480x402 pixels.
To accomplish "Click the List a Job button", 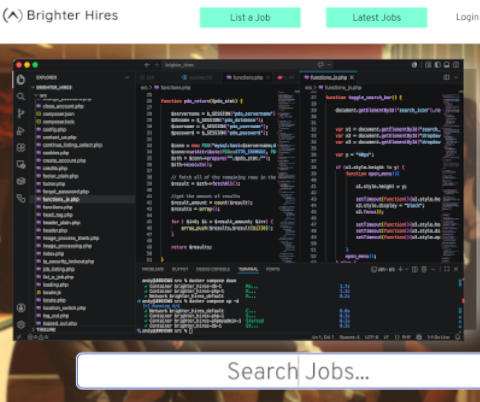I will pyautogui.click(x=250, y=17).
